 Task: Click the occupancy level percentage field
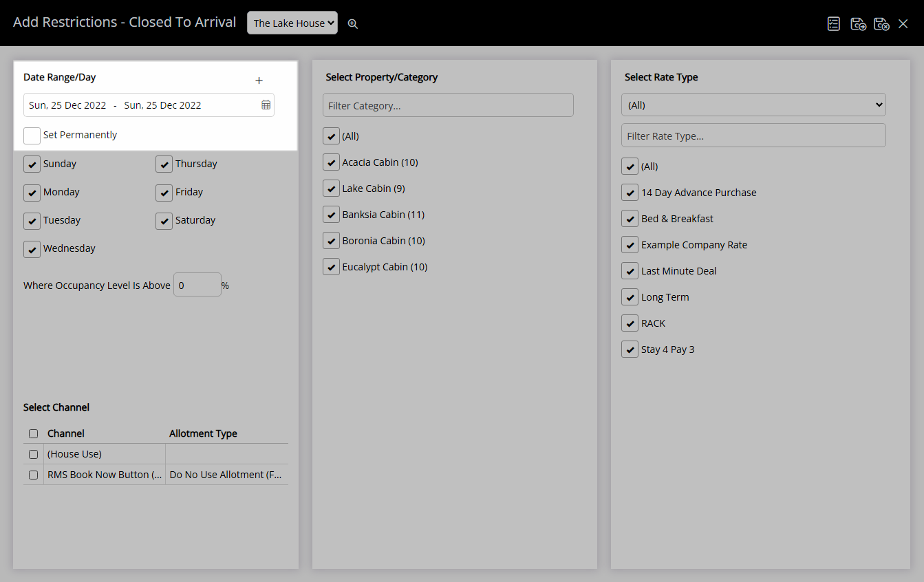(x=197, y=285)
